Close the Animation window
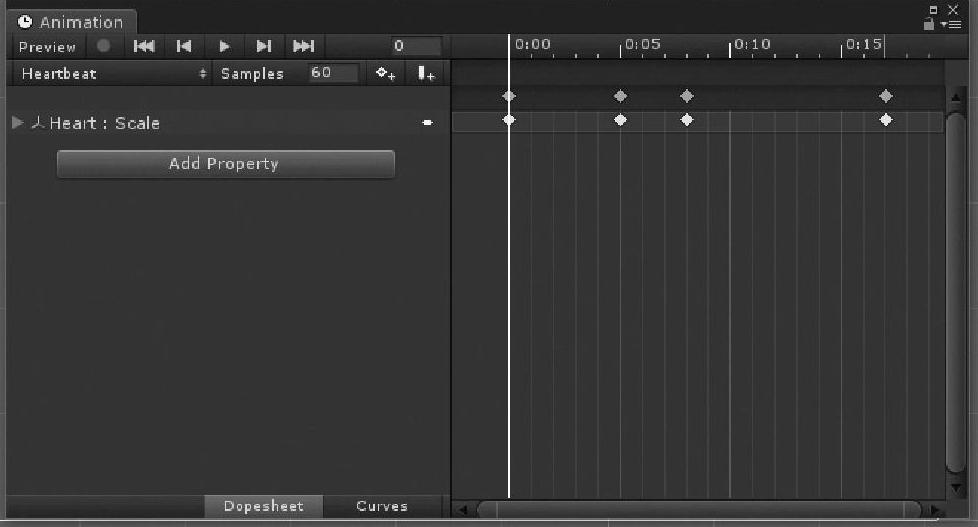The width and height of the screenshot is (978, 527). tap(953, 9)
